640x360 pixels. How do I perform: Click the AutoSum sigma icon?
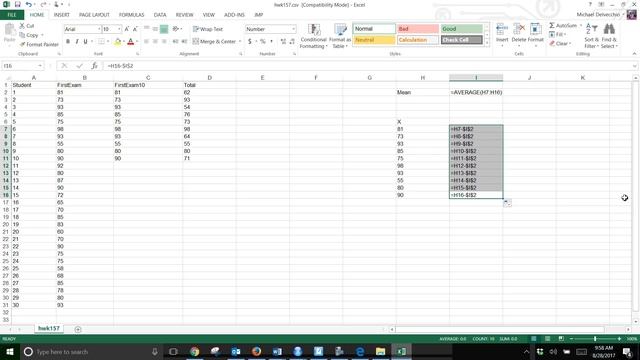coord(552,25)
